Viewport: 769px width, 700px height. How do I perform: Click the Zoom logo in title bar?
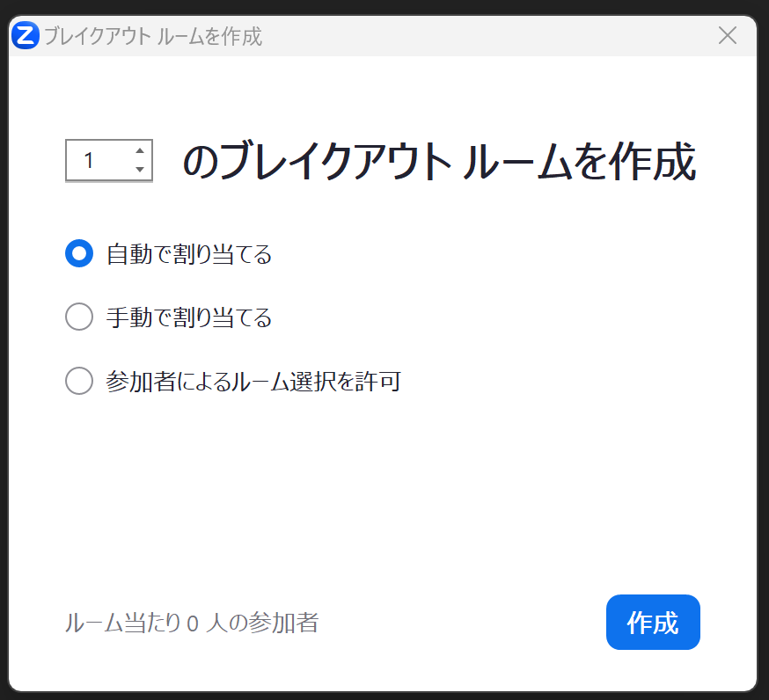pos(25,35)
